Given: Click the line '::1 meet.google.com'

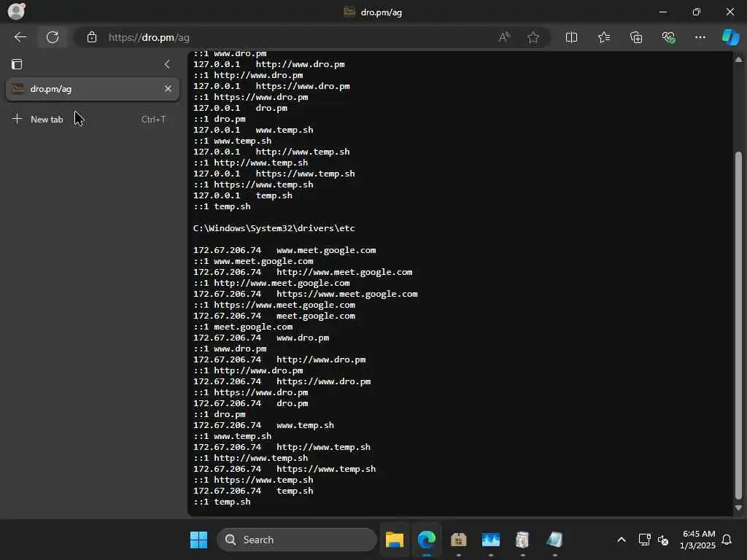Looking at the screenshot, I should 243,327.
